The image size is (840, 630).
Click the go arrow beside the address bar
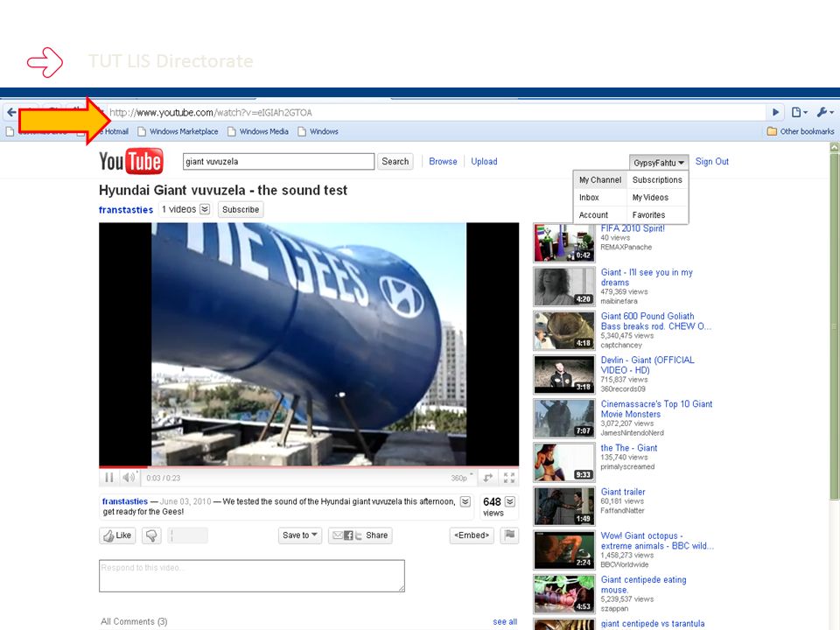click(x=775, y=112)
